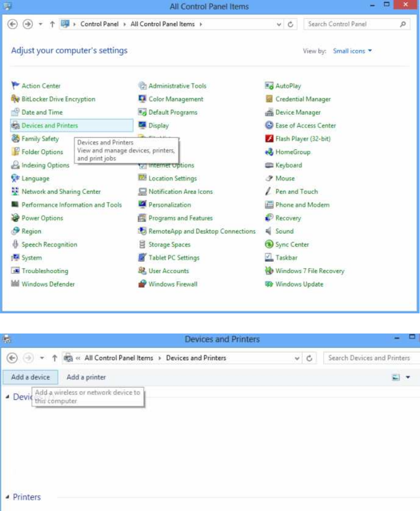Image resolution: width=420 pixels, height=511 pixels.
Task: Click the Administrative Tools icon
Action: pos(142,86)
